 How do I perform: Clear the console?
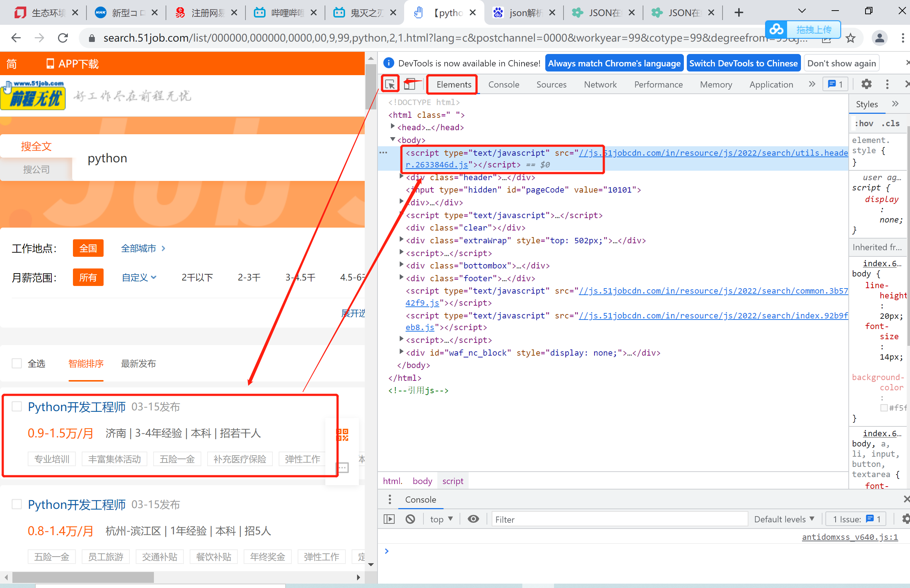coord(410,519)
